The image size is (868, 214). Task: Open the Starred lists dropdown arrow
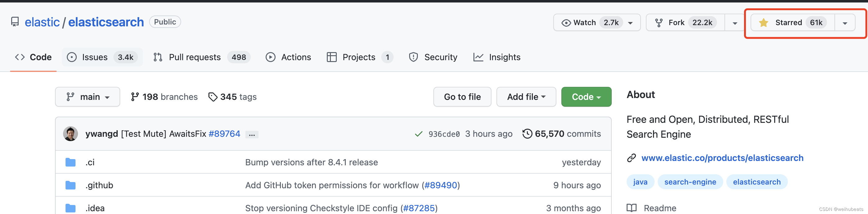click(845, 23)
